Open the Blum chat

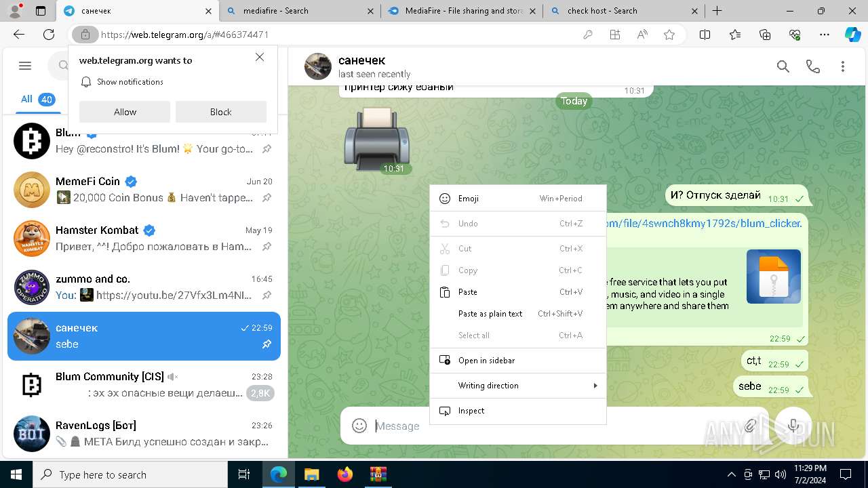(x=144, y=141)
